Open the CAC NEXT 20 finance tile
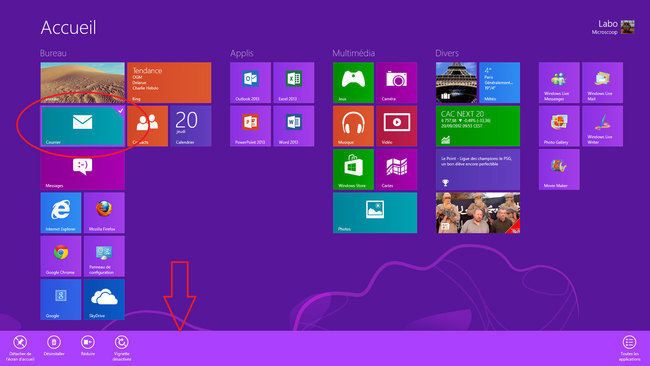This screenshot has height=366, width=650. tap(478, 126)
